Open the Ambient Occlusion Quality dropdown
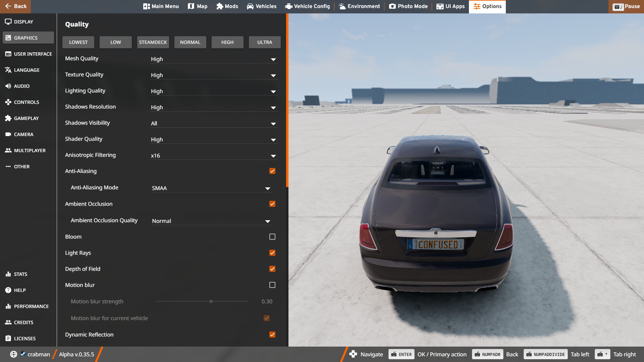The height and width of the screenshot is (362, 644). [212, 221]
